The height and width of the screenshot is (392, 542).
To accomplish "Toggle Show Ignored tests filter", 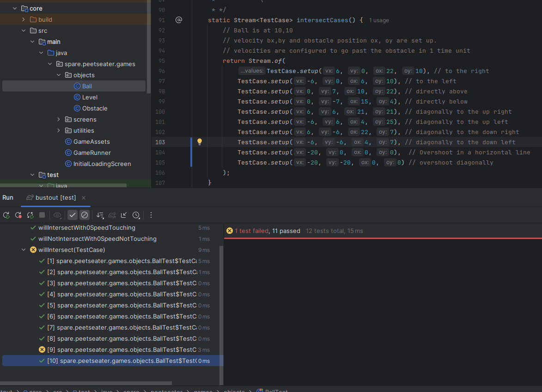I will coord(84,215).
